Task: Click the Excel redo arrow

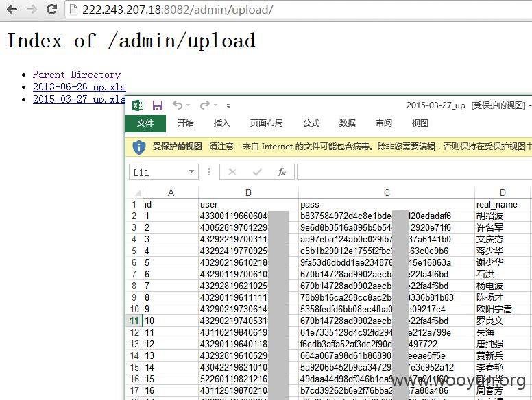Action: [x=205, y=105]
